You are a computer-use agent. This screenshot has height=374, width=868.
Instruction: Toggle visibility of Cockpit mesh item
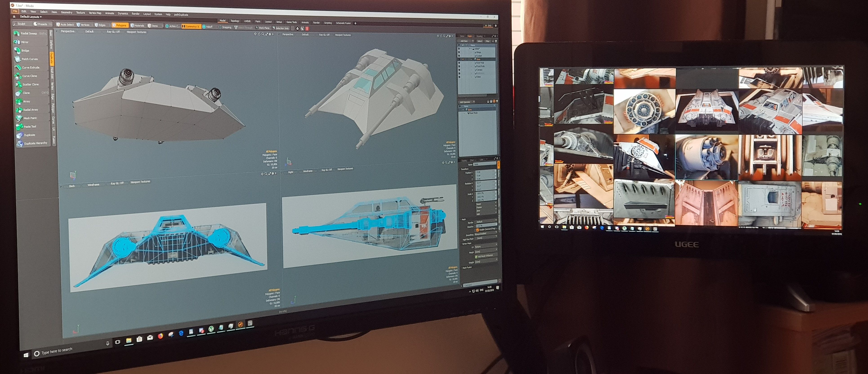pyautogui.click(x=459, y=56)
